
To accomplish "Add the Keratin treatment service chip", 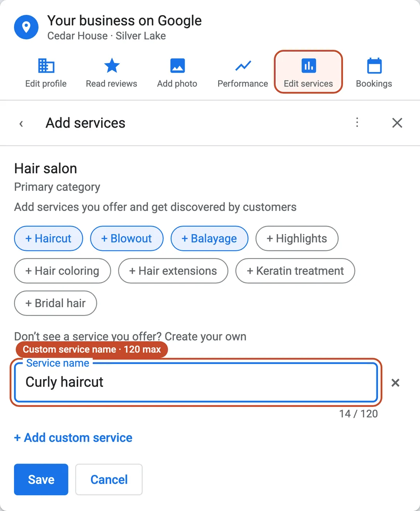I will 295,271.
